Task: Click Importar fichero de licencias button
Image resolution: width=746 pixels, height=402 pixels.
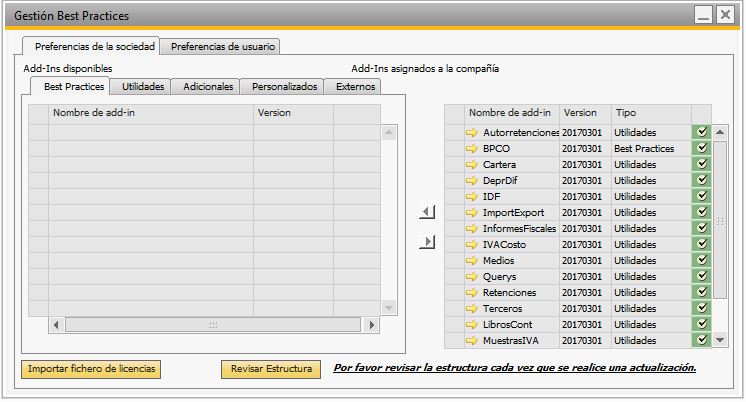Action: pyautogui.click(x=91, y=369)
